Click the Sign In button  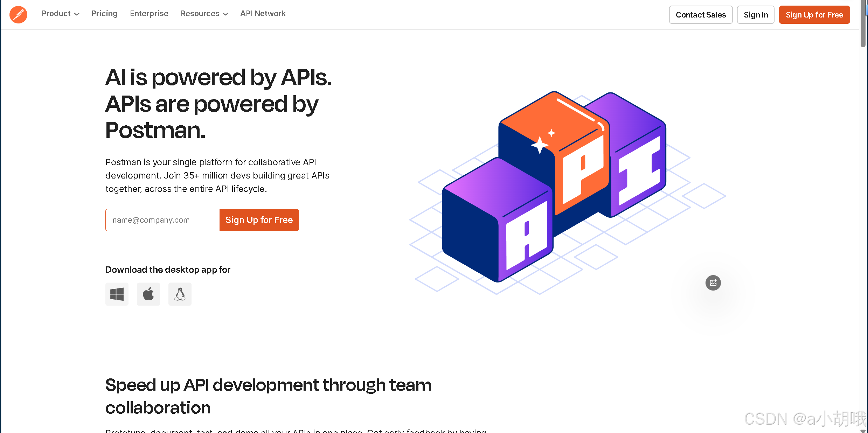(x=756, y=15)
